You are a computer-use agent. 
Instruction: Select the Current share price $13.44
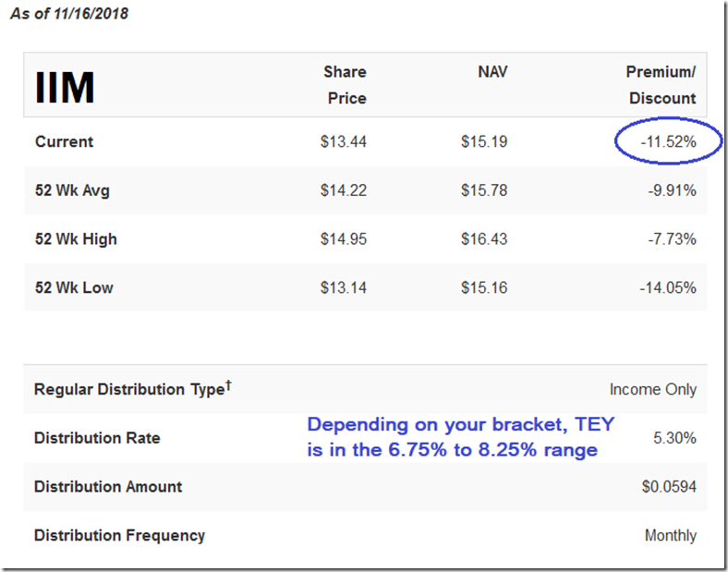(x=343, y=142)
